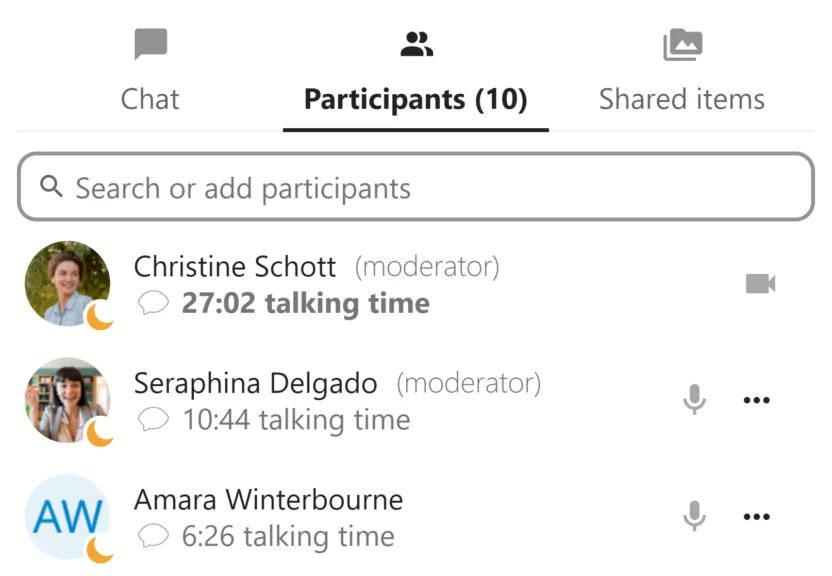Screen dimensions: 832x576
Task: Open more options for Amara Winterbourne
Action: pyautogui.click(x=757, y=517)
